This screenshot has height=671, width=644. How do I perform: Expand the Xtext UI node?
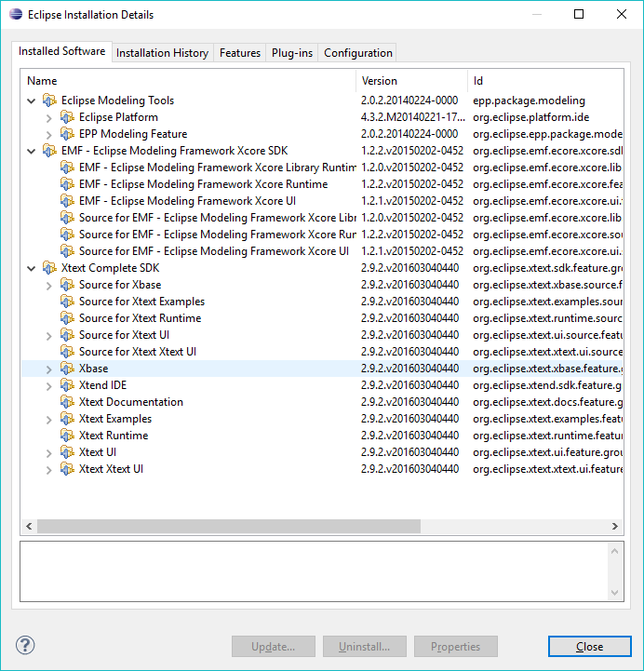(x=48, y=452)
